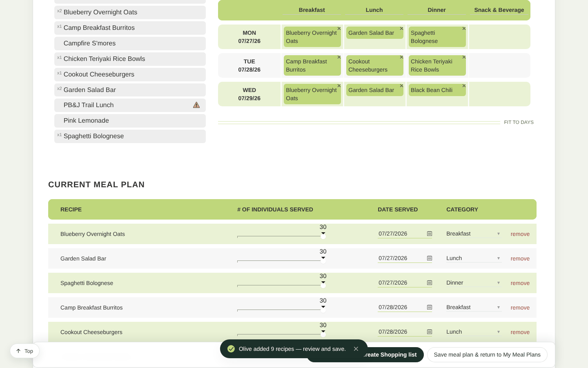Screen dimensions: 588x368
Task: Jump back to Top of page
Action: [24, 351]
